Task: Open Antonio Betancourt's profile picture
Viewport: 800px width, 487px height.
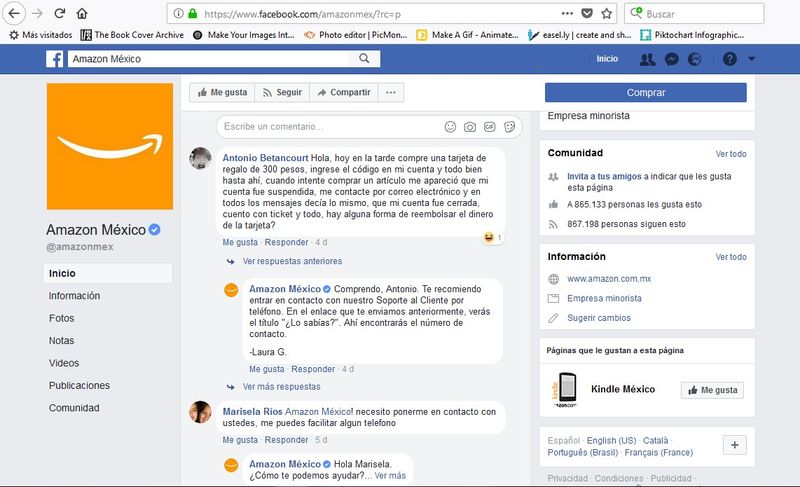Action: [201, 159]
